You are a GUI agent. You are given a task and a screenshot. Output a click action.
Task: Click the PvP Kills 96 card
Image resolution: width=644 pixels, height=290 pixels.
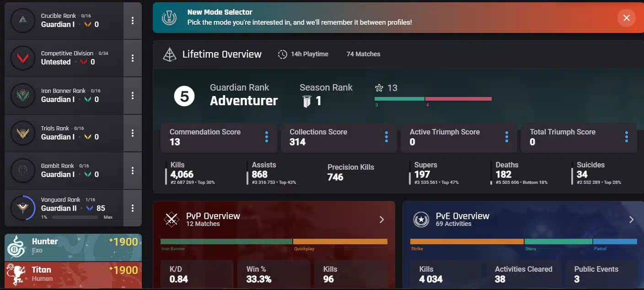(350, 274)
